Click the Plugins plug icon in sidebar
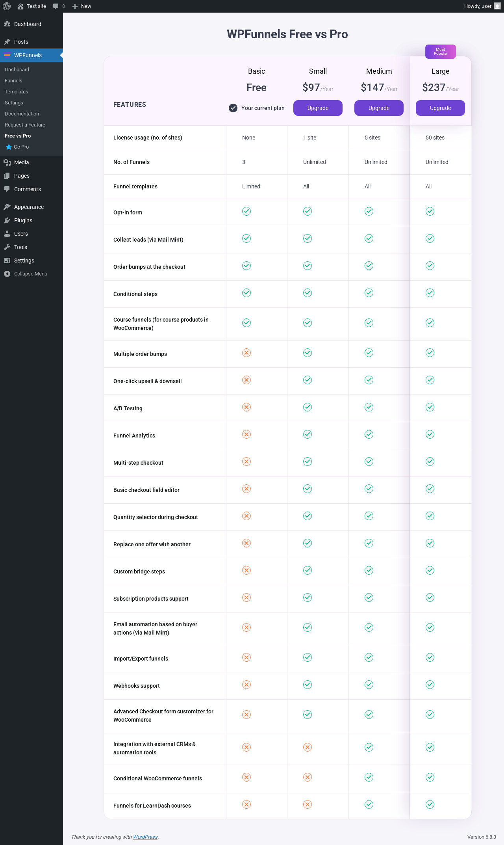The width and height of the screenshot is (504, 845). tap(7, 220)
